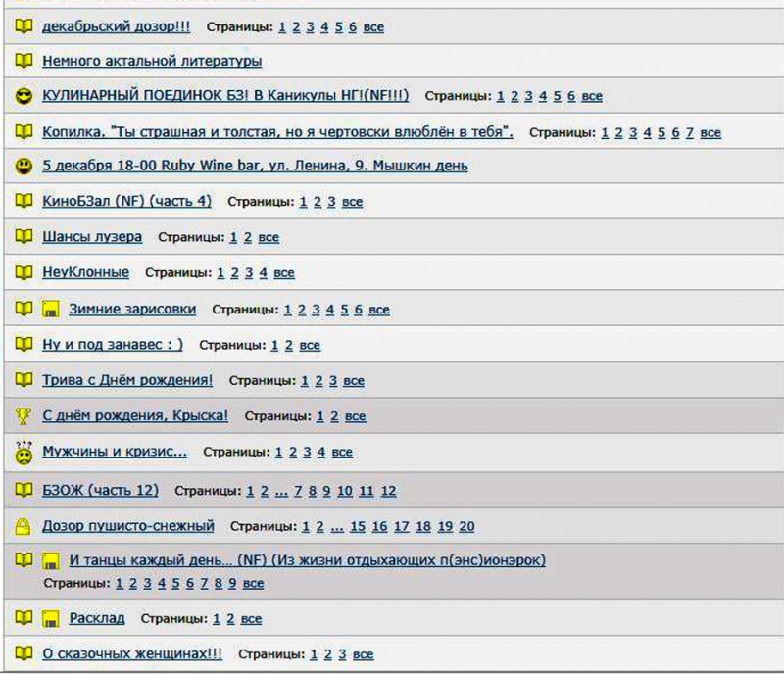Open the topic 'КиноБЗал (NF) (часть 4)'
784x674 pixels.
[x=127, y=201]
